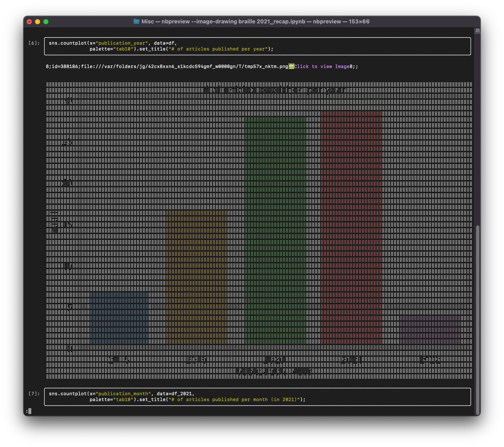Screen dimensions: 504x447
Task: Click the 'Click to view Image' link
Action: (321, 66)
